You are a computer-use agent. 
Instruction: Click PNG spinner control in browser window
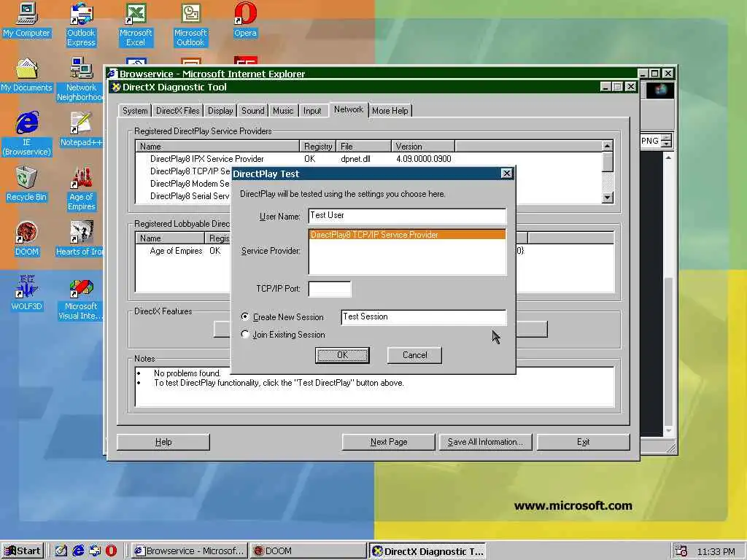pos(667,141)
